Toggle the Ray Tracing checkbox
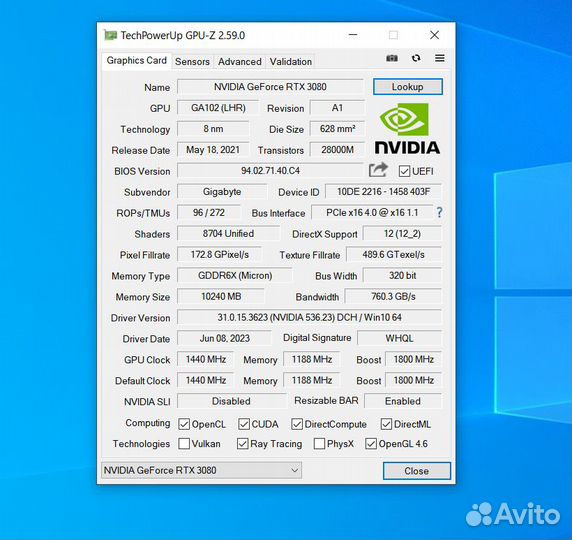Screen dimensions: 572x540 coord(243,444)
